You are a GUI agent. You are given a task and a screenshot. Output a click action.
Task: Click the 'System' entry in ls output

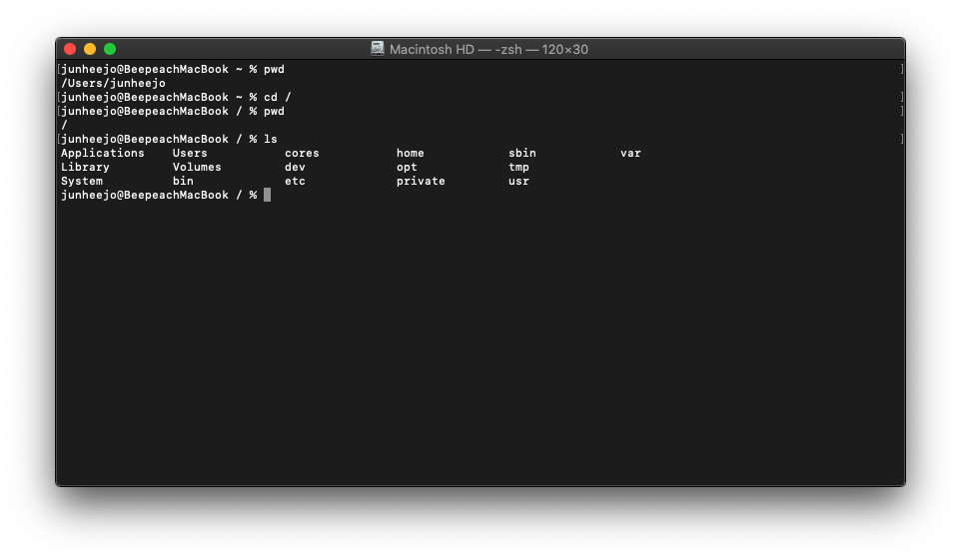(82, 182)
